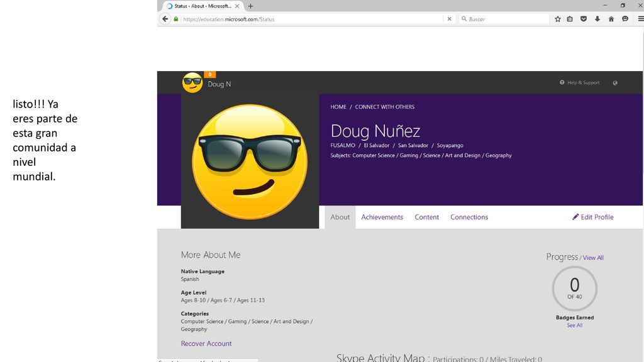
Task: Select the About tab
Action: [x=340, y=217]
